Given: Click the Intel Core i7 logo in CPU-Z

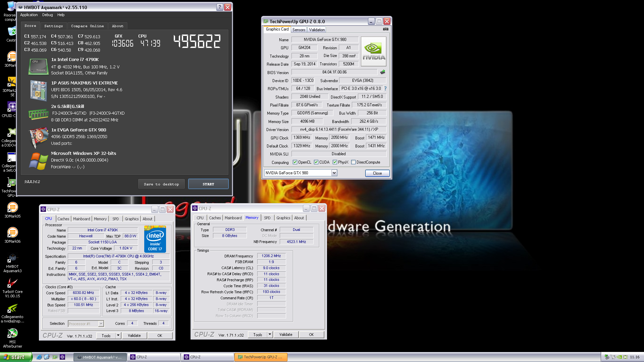Looking at the screenshot, I should tap(155, 239).
